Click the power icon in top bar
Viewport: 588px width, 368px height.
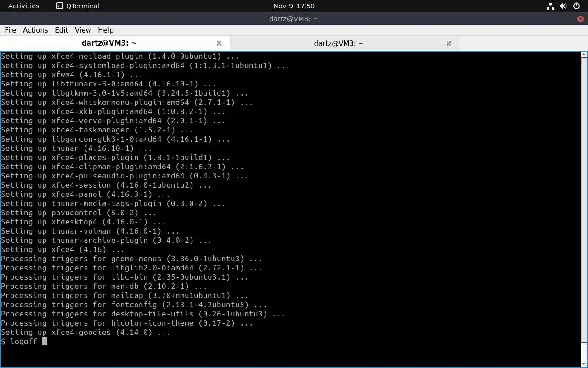point(577,6)
